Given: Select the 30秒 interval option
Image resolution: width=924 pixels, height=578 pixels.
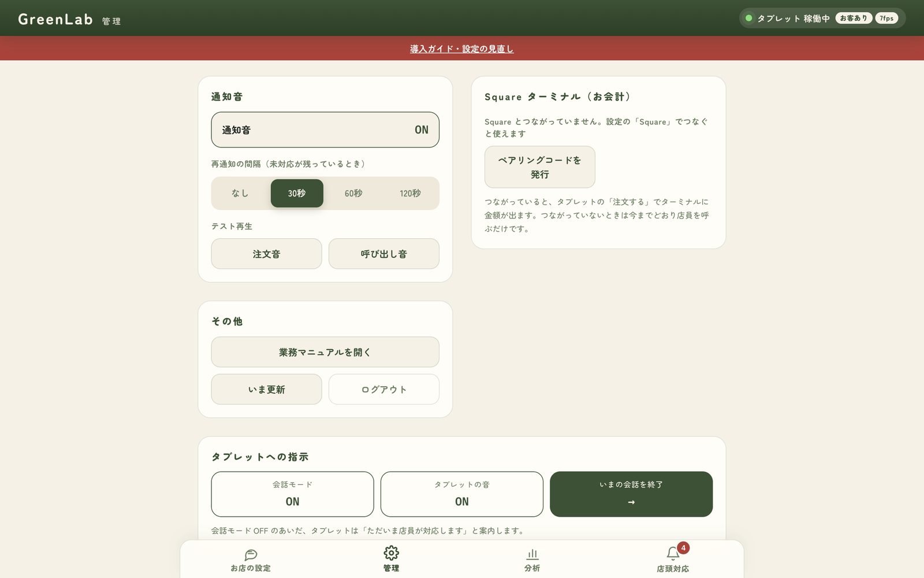Looking at the screenshot, I should [x=297, y=193].
